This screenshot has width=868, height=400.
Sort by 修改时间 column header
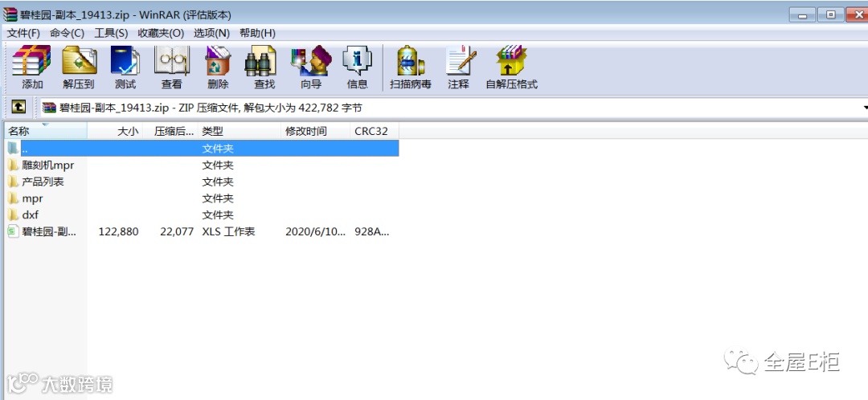pos(316,131)
